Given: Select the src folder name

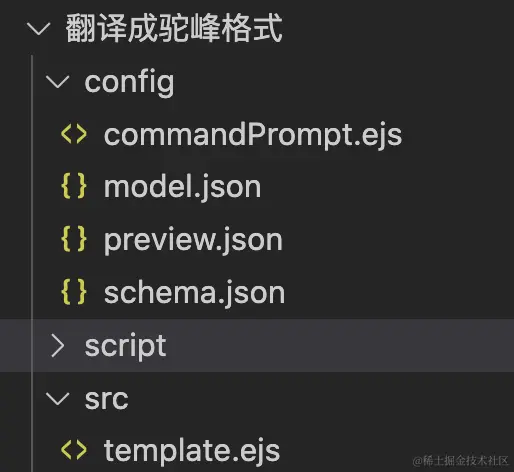Looking at the screenshot, I should click(106, 399).
